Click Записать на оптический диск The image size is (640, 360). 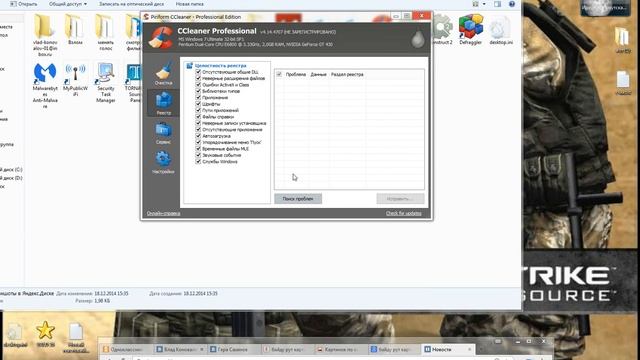pos(131,4)
